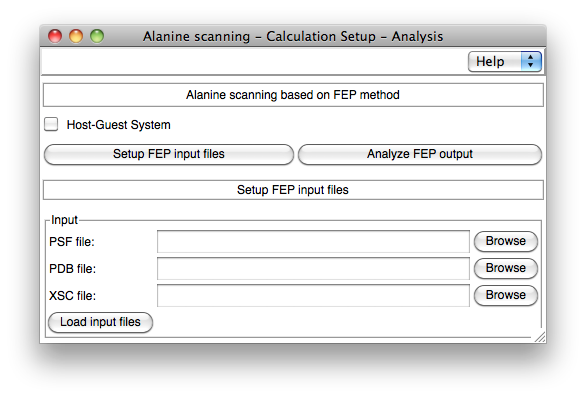Browse for the PDB file
Viewport: 586px width, 398px height.
506,268
